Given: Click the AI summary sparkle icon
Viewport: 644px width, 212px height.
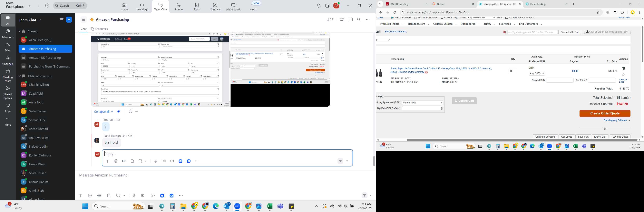Looking at the screenshot, I should pos(119,112).
